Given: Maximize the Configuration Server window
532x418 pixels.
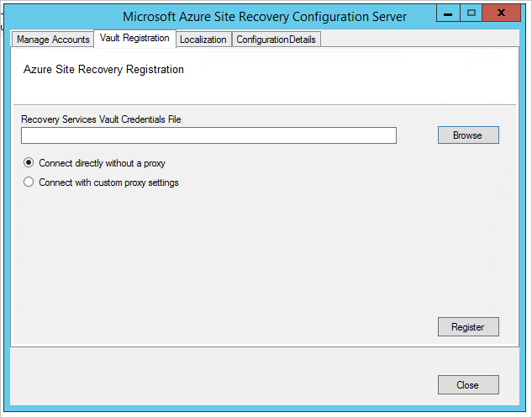Looking at the screenshot, I should (471, 13).
